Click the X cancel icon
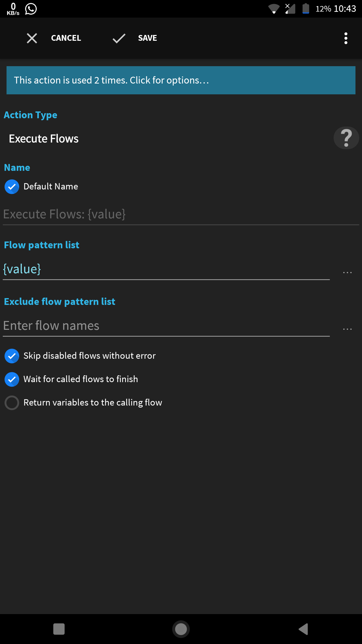362x644 pixels. (32, 38)
